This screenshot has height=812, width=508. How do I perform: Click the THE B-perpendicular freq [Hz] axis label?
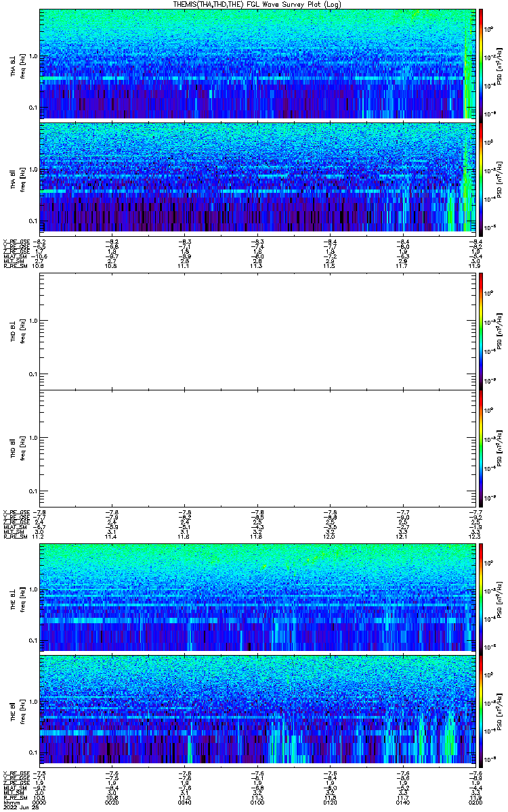22,598
